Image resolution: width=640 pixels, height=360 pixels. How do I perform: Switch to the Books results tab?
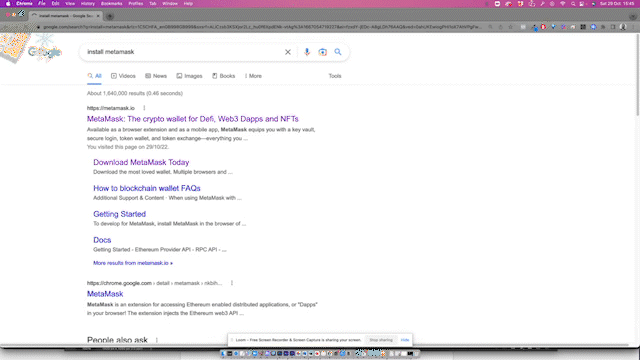tap(223, 76)
